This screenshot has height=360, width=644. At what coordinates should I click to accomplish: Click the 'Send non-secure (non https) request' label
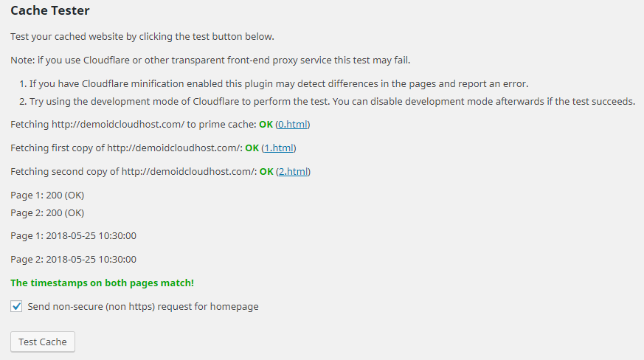(143, 306)
